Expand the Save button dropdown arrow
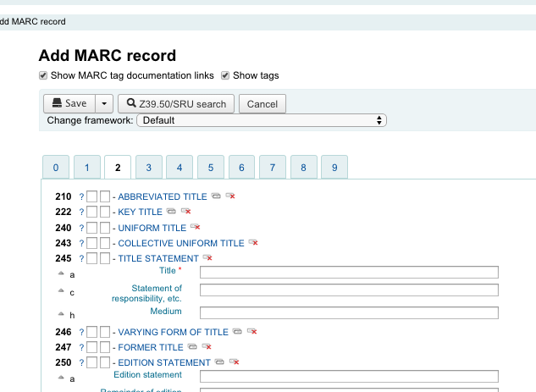The height and width of the screenshot is (392, 536). [103, 103]
